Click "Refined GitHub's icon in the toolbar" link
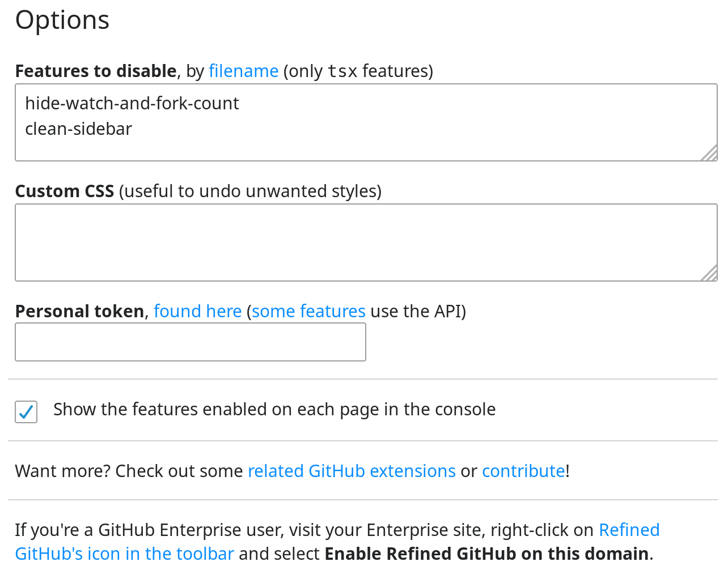The width and height of the screenshot is (728, 587). (124, 554)
